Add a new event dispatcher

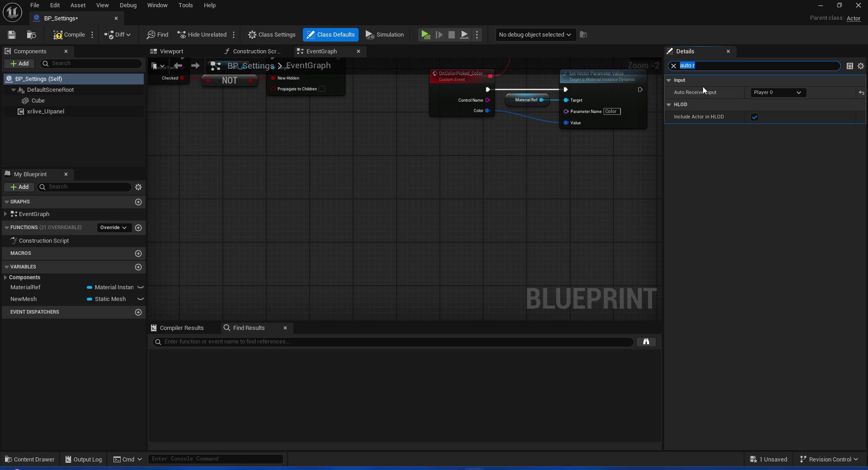[x=138, y=312]
